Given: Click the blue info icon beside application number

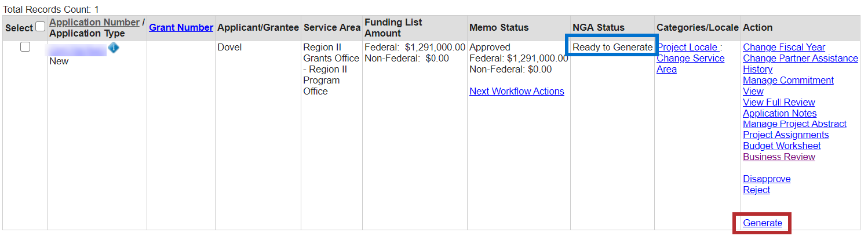Looking at the screenshot, I should (114, 48).
